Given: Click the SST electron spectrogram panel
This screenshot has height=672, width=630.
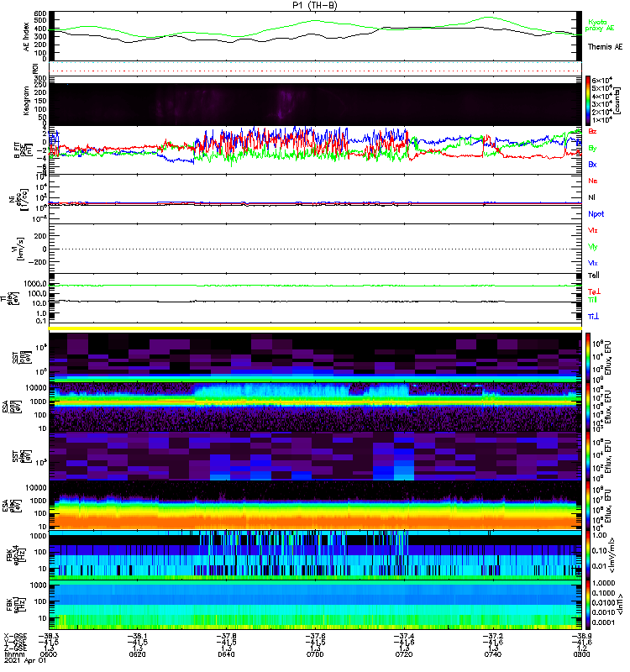Looking at the screenshot, I should coord(315,456).
